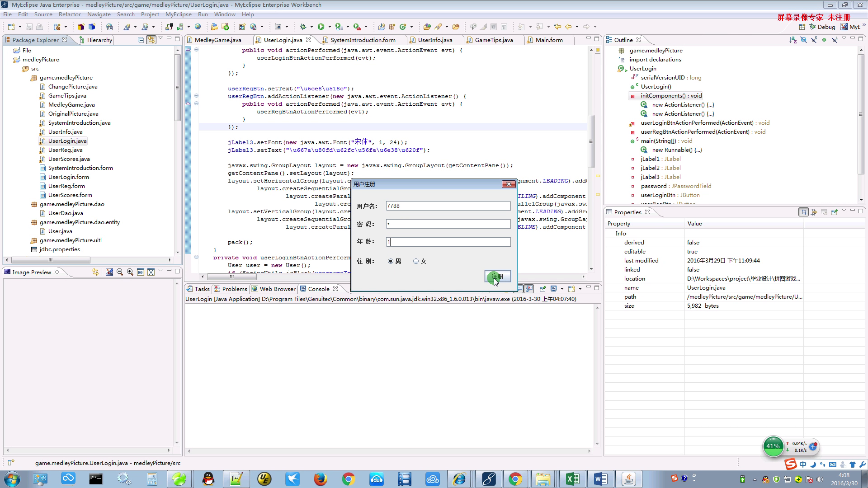The width and height of the screenshot is (868, 488).
Task: Click the 注册 button in dialog
Action: pos(497,276)
